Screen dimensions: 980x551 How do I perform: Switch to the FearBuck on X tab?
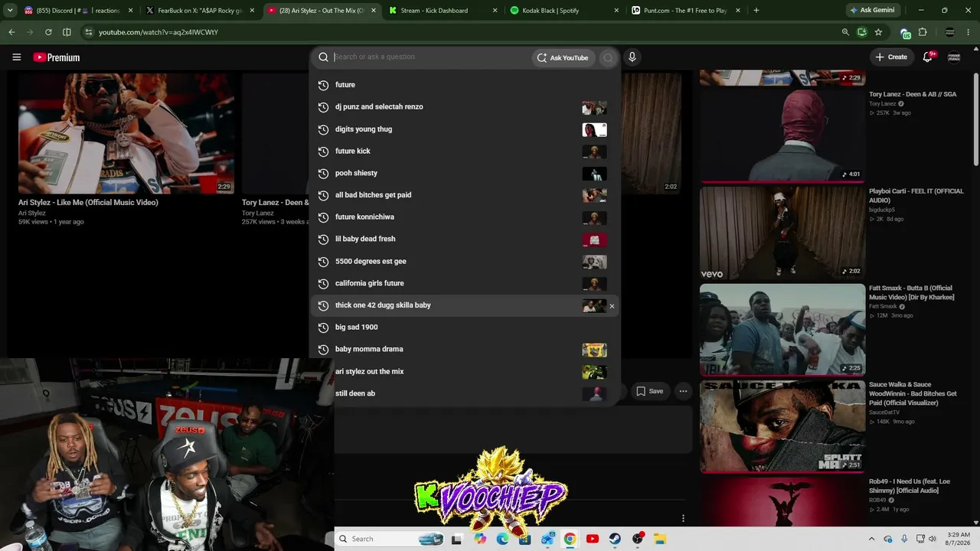[200, 11]
